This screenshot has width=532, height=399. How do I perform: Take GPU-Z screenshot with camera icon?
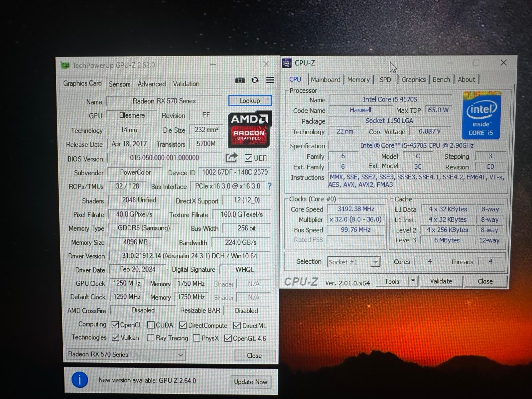tap(240, 80)
